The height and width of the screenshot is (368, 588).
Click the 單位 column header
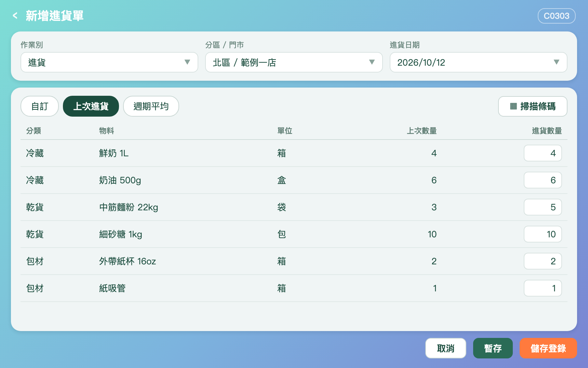[284, 131]
